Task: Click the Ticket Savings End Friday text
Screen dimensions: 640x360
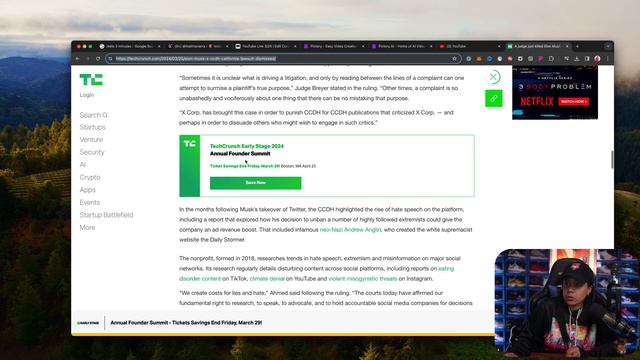Action: 245,166
